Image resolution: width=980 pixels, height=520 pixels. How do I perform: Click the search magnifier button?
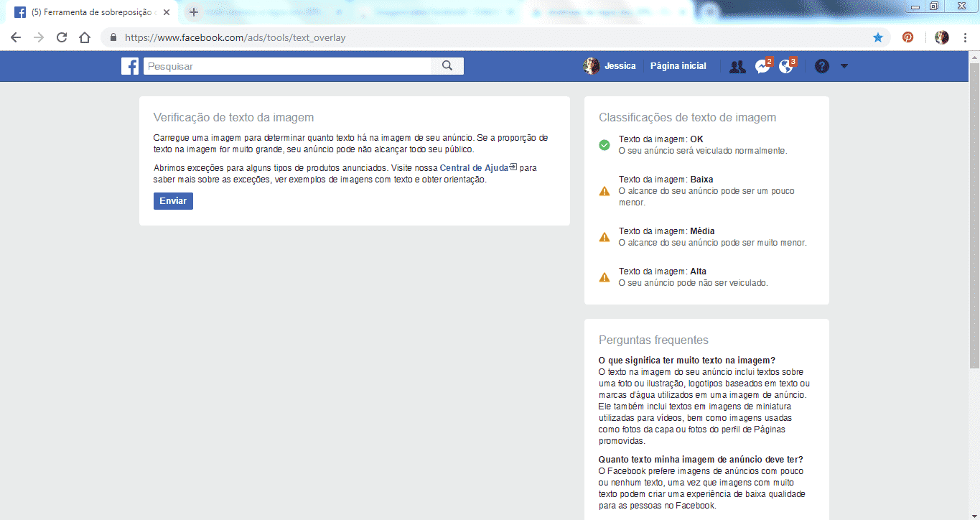(x=447, y=66)
